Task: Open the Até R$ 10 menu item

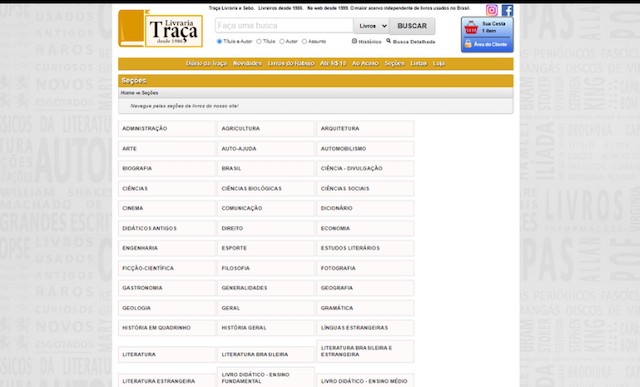Action: click(x=333, y=63)
